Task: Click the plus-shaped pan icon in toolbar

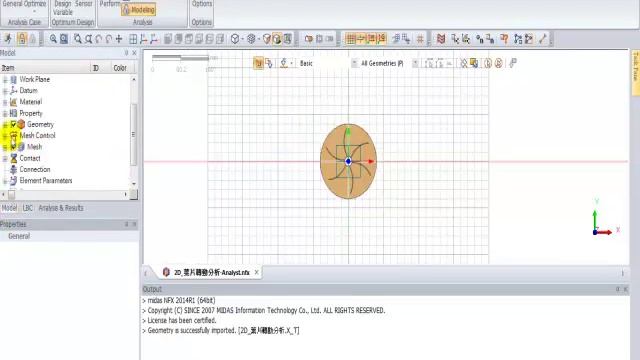Action: (119, 39)
